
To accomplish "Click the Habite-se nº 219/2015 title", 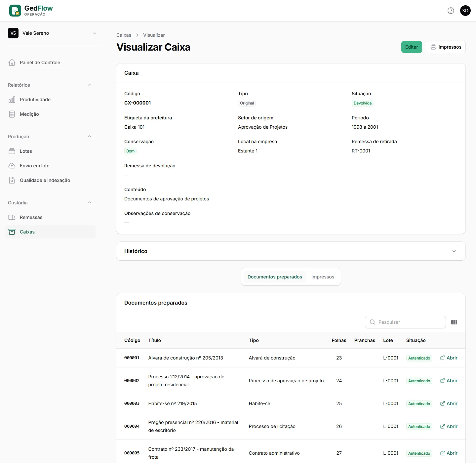I will (173, 403).
